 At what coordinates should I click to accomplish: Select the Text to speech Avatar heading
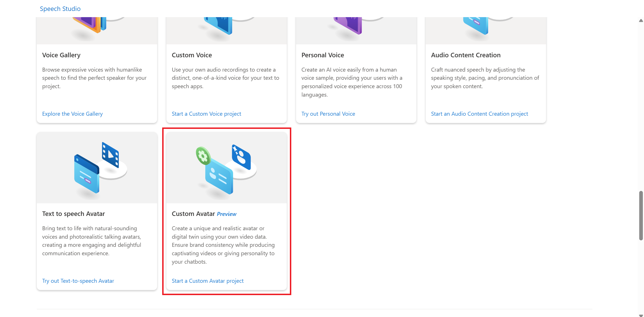pyautogui.click(x=74, y=214)
